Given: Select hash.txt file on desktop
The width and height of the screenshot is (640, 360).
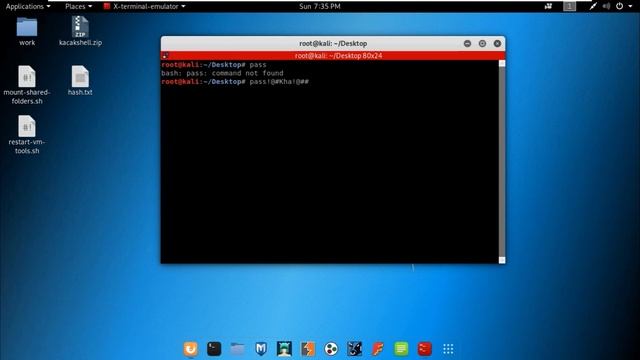Looking at the screenshot, I should pos(80,81).
